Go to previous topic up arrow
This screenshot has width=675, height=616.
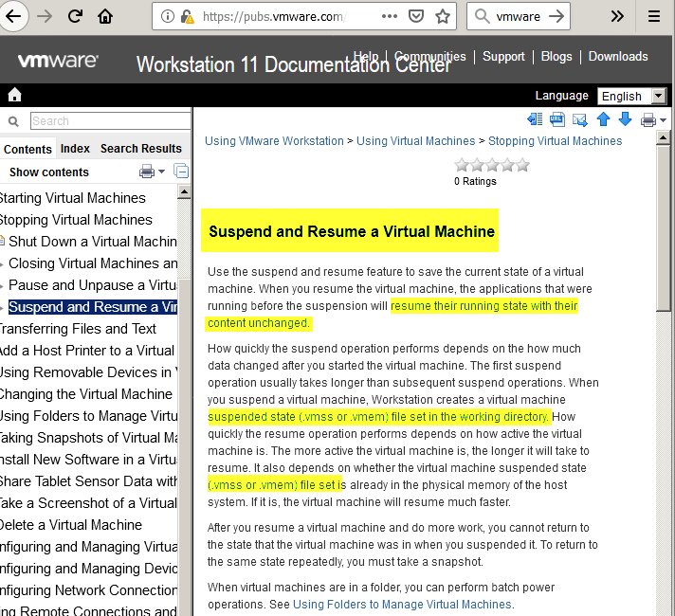coord(603,119)
